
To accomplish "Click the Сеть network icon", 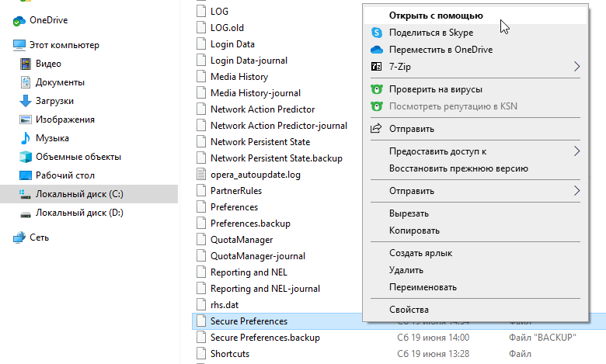I will tap(19, 237).
